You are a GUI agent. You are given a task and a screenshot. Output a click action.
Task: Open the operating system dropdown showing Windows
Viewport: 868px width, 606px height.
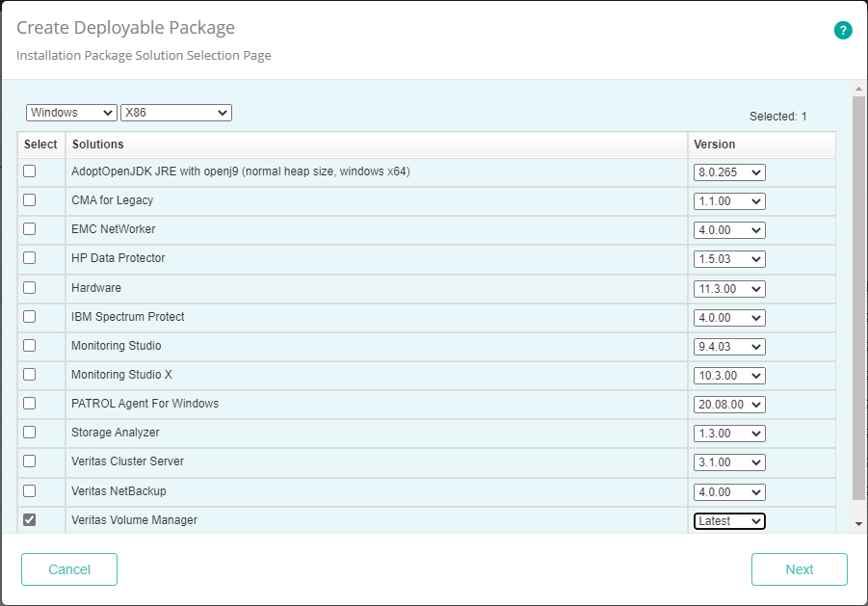pos(71,112)
